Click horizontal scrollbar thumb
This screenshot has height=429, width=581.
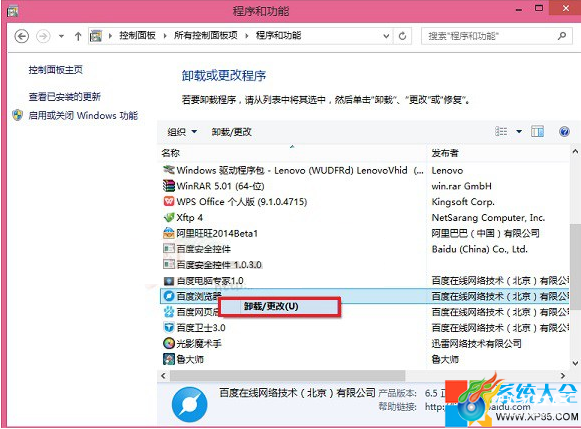click(288, 376)
